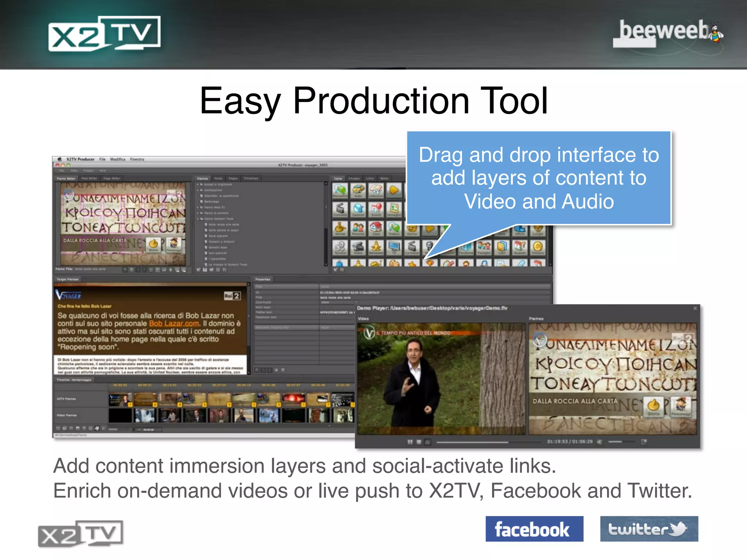This screenshot has height=560, width=747.
Task: Click the facebook logo button
Action: [x=534, y=529]
